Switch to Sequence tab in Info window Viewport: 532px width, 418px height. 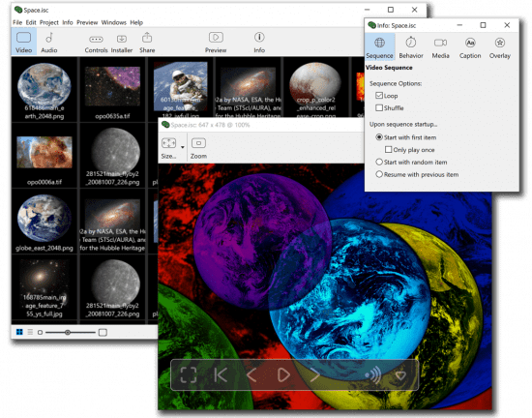[x=380, y=47]
